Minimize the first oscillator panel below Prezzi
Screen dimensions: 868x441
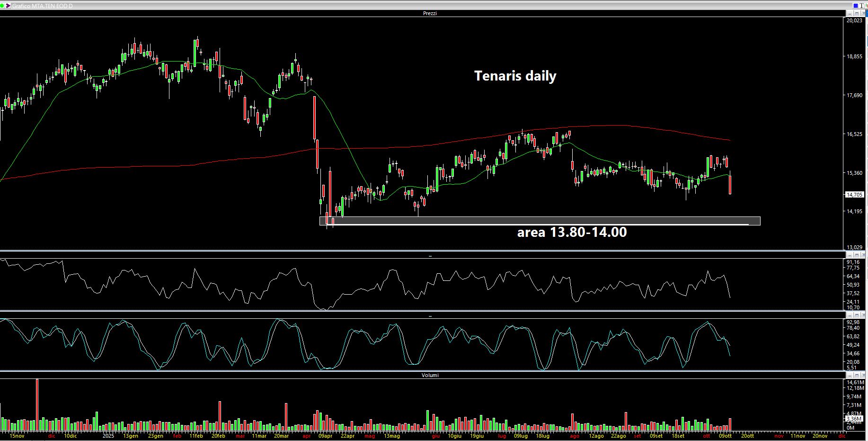pyautogui.click(x=850, y=255)
